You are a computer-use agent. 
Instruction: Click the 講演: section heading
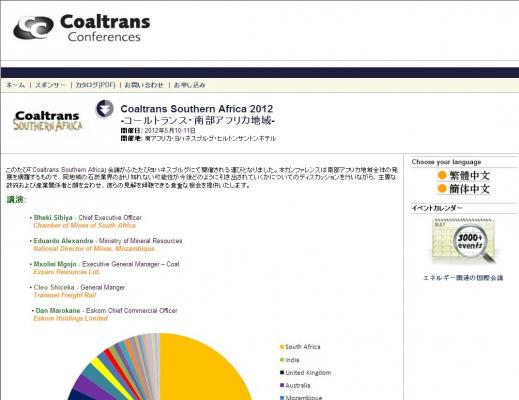point(16,200)
